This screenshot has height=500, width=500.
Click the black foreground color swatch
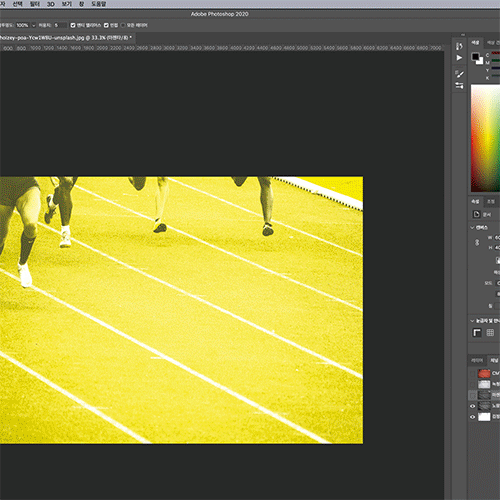tap(475, 57)
